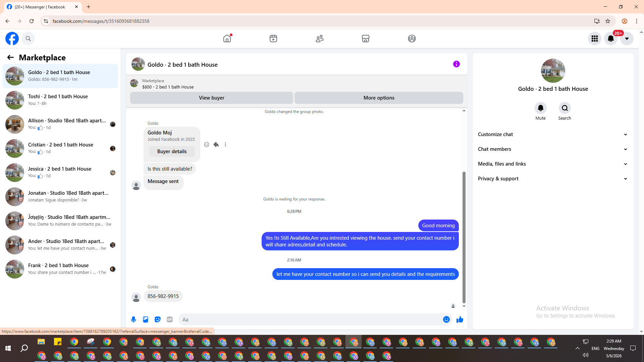
Task: Open the Goldo conversation in the list
Action: pyautogui.click(x=60, y=76)
